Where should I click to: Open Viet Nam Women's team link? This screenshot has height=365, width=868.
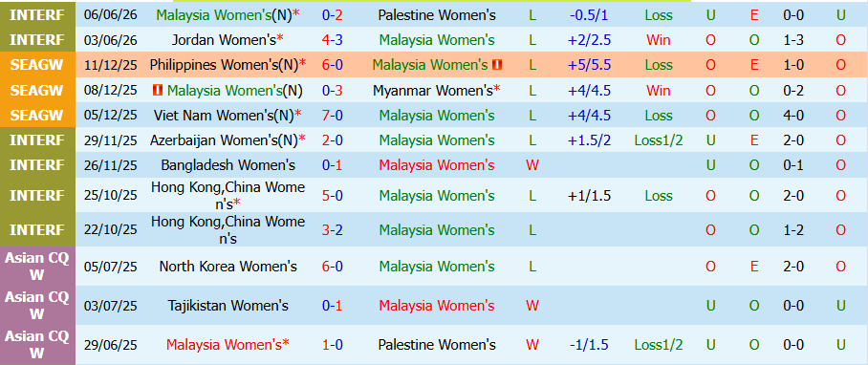[224, 116]
